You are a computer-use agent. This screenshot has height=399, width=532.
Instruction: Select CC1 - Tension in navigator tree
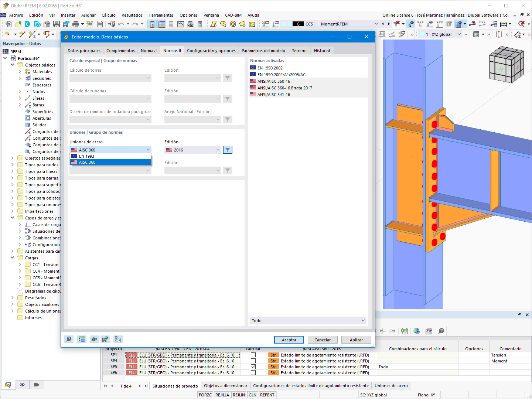tap(45, 265)
